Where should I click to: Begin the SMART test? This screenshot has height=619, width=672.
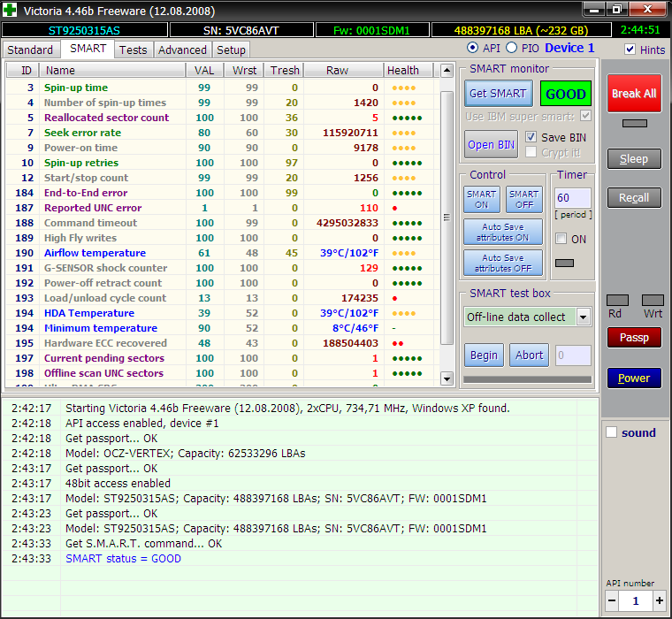pyautogui.click(x=484, y=355)
